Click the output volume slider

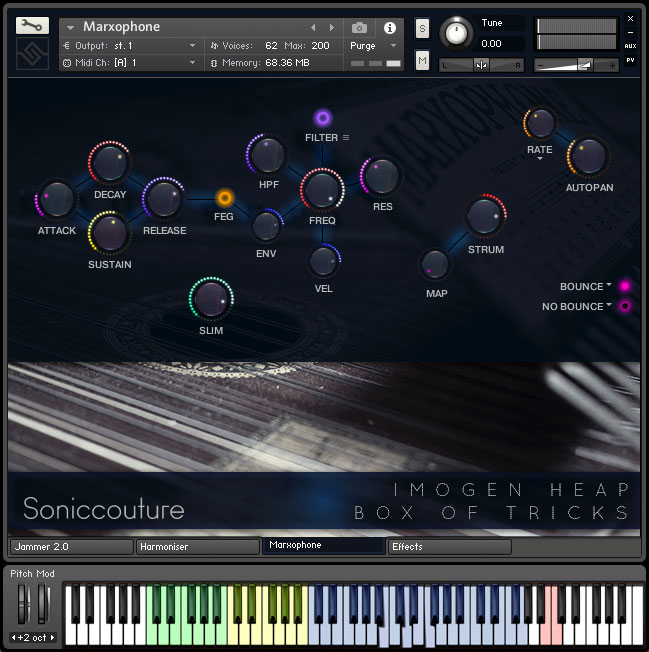click(x=577, y=65)
